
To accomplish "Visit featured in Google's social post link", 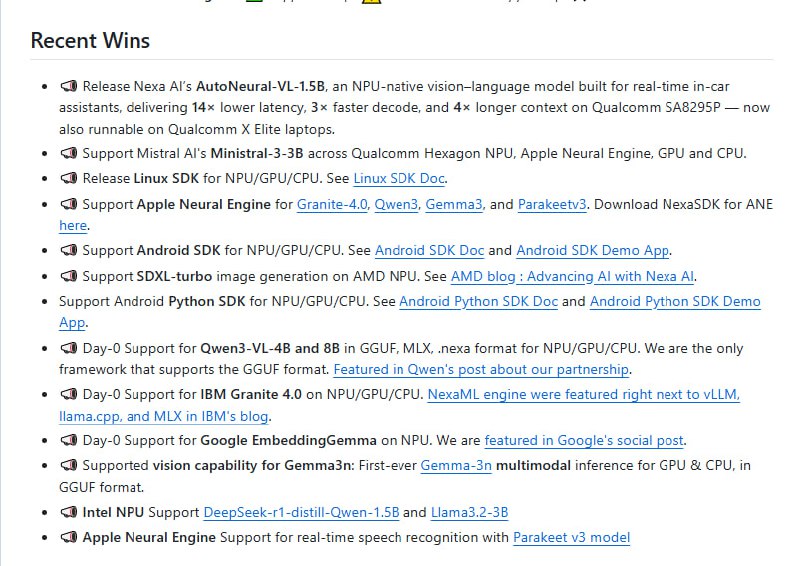I will pyautogui.click(x=584, y=440).
